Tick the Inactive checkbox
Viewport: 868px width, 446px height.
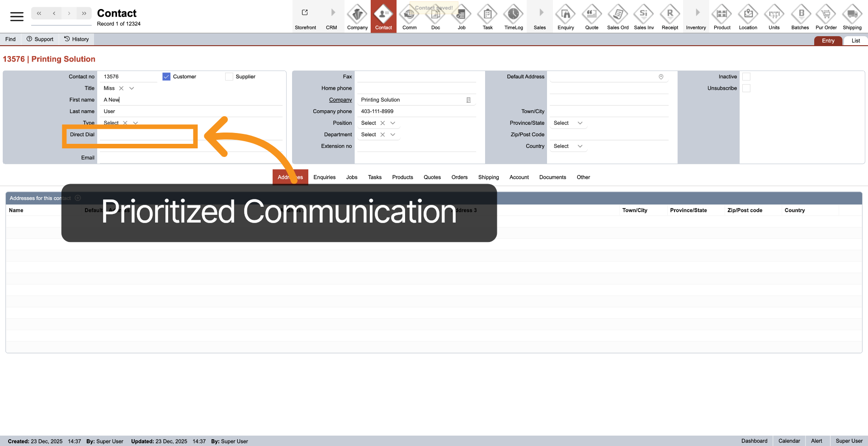pos(746,77)
